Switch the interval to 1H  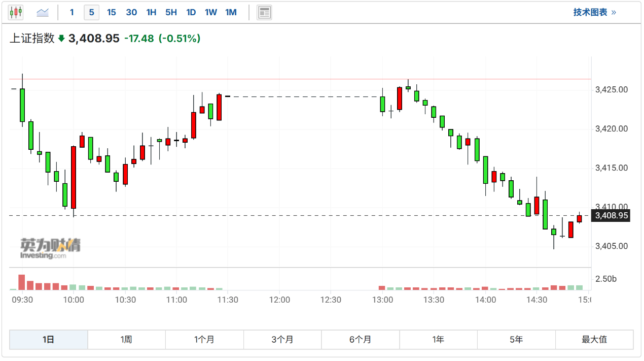click(x=151, y=12)
